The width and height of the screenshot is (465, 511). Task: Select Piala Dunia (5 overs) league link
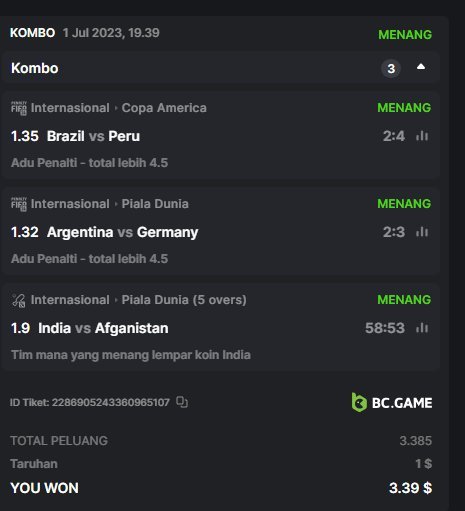tap(184, 300)
